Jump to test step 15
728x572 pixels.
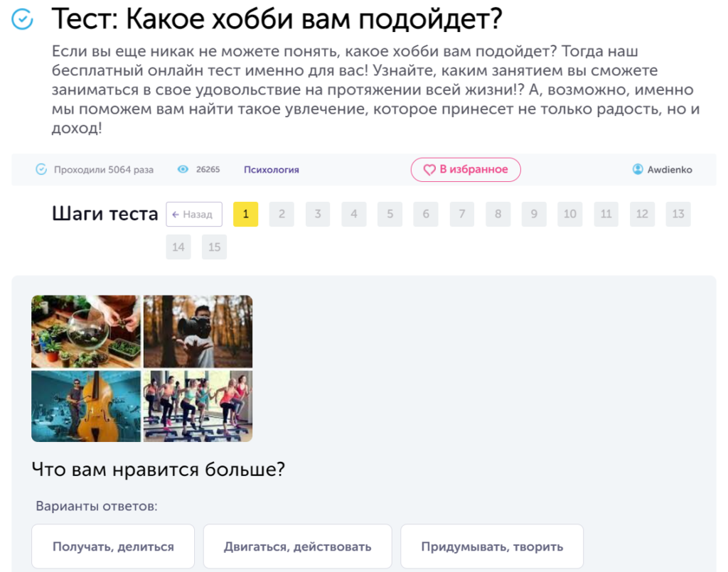click(214, 247)
